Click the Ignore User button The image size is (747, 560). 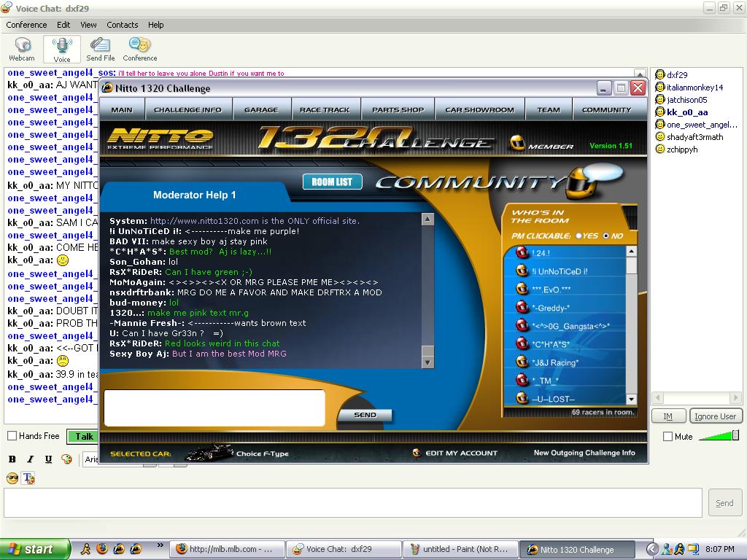716,416
